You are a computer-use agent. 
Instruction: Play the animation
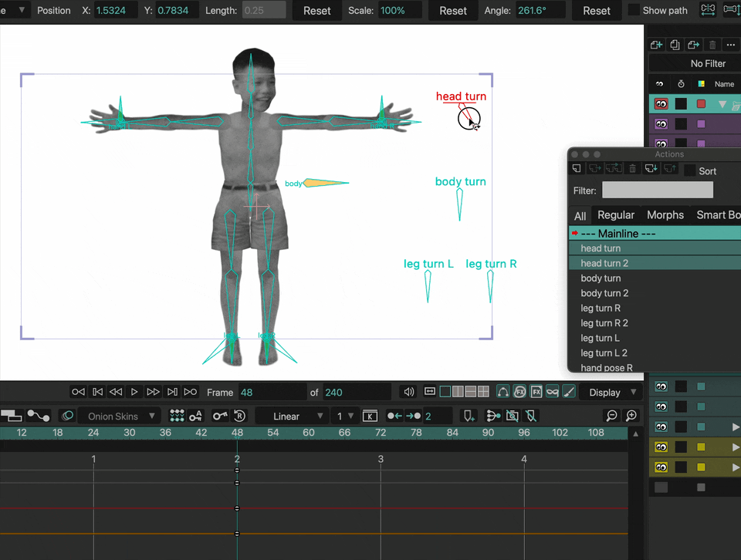[x=134, y=392]
